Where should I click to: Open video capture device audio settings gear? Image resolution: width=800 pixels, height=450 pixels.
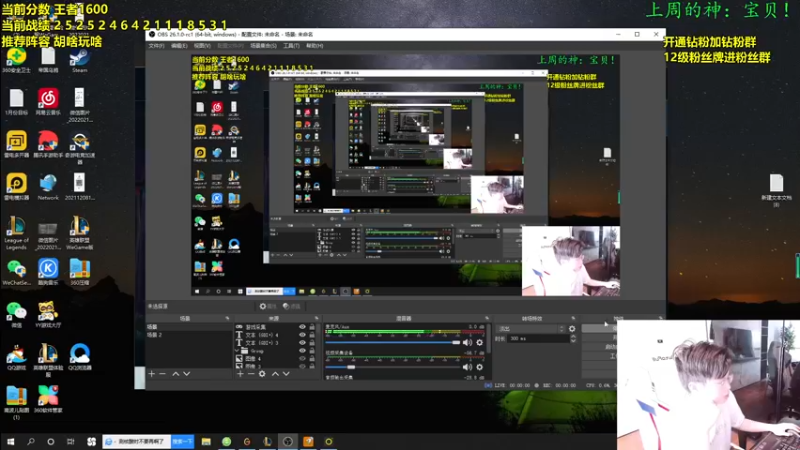coord(480,367)
